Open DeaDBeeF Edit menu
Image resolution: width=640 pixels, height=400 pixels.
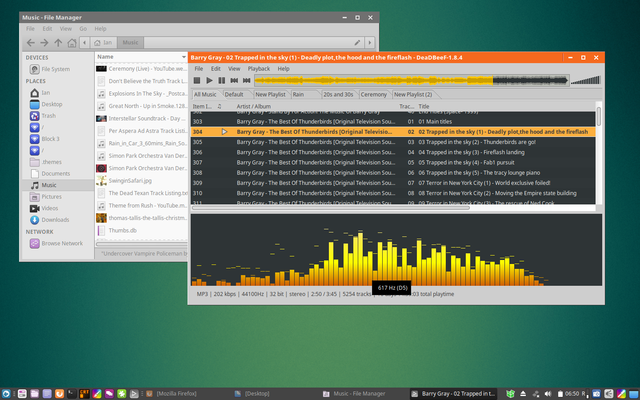(216, 69)
